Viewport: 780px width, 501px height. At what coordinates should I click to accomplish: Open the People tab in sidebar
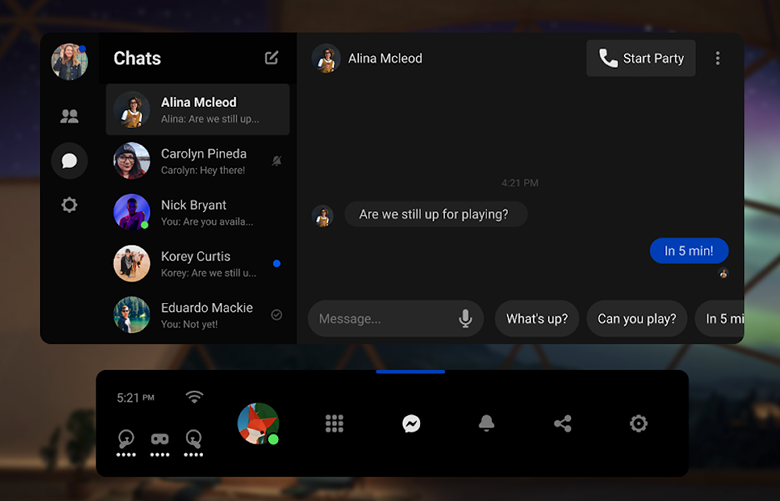[69, 116]
